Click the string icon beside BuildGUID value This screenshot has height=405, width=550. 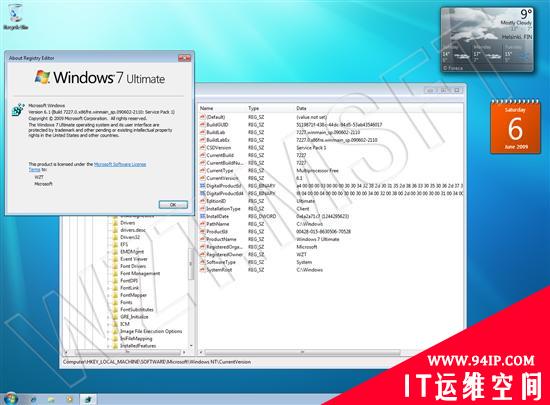pos(202,125)
